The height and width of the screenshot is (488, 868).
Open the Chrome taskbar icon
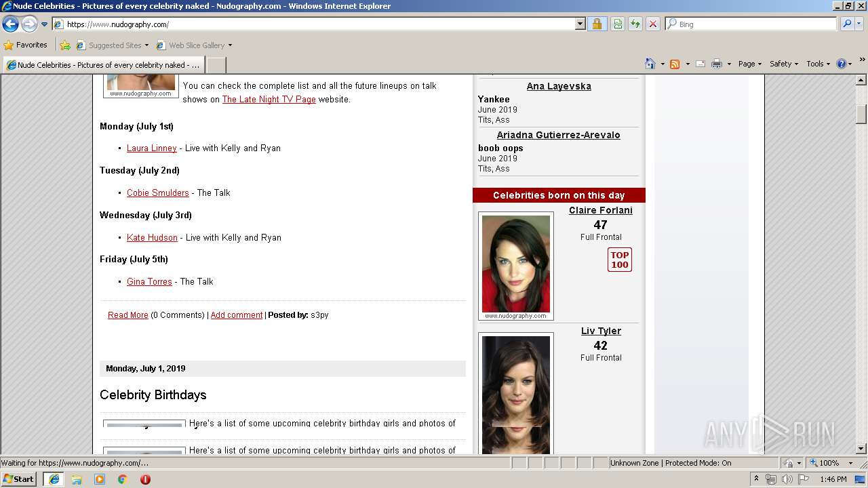pos(123,479)
